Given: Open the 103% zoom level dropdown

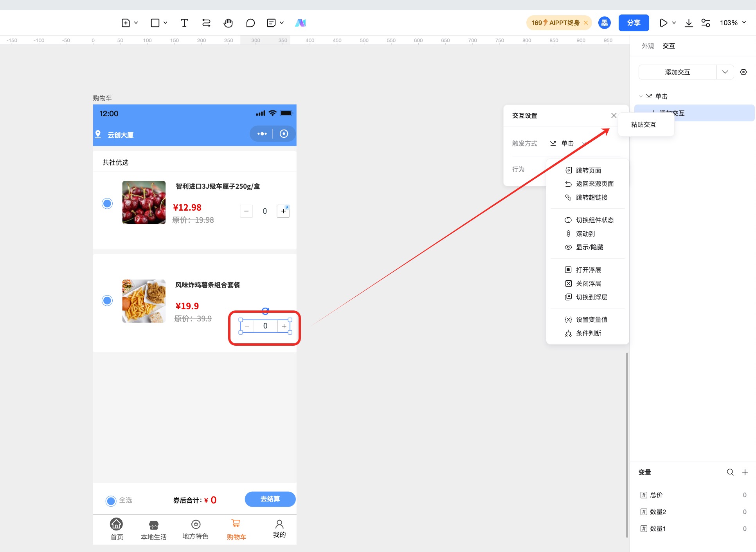Looking at the screenshot, I should point(733,23).
